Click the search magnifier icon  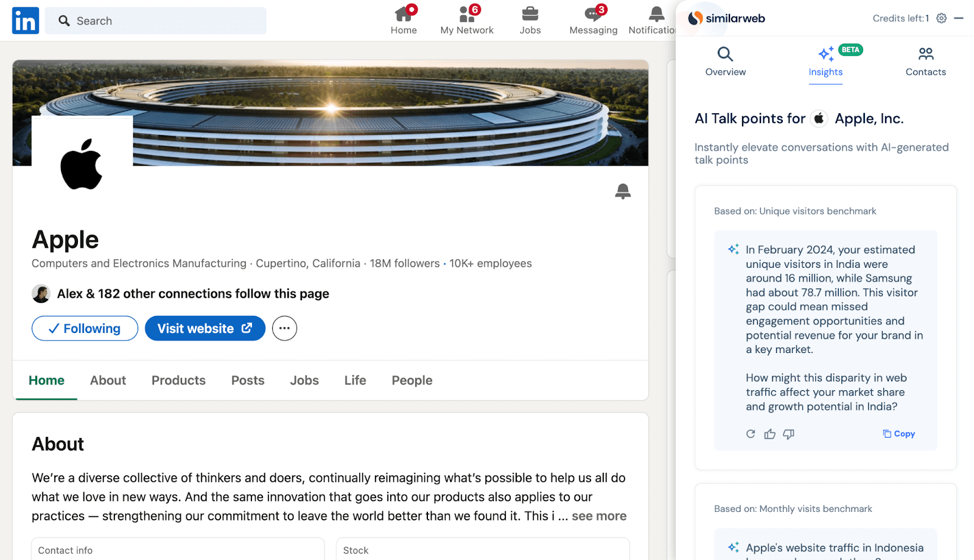(x=64, y=21)
